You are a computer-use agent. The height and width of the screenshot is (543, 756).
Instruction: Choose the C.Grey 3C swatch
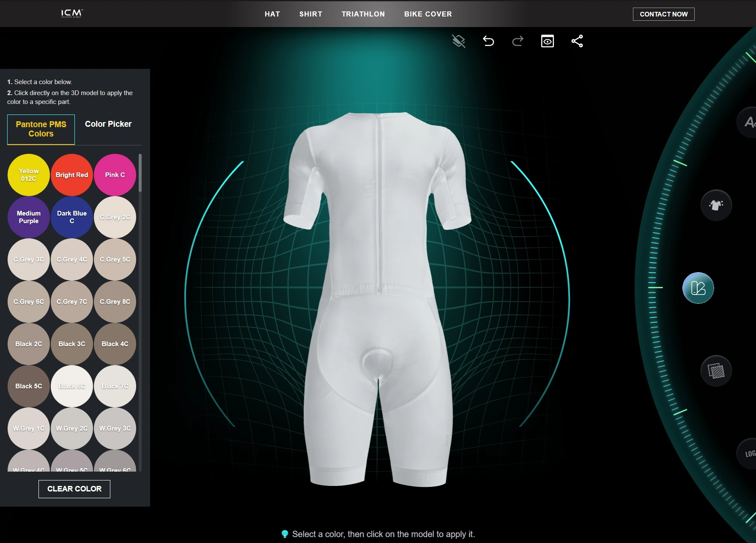point(29,259)
